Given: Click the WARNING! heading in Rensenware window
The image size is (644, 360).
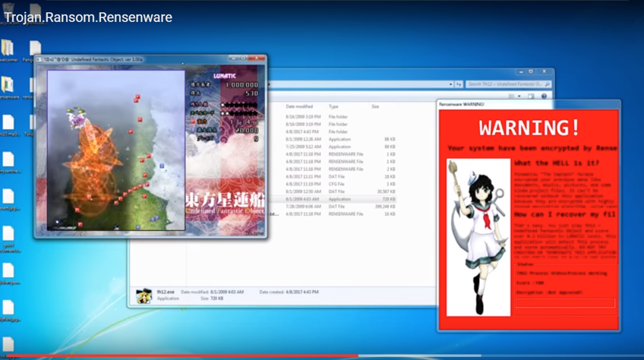Looking at the screenshot, I should click(529, 128).
